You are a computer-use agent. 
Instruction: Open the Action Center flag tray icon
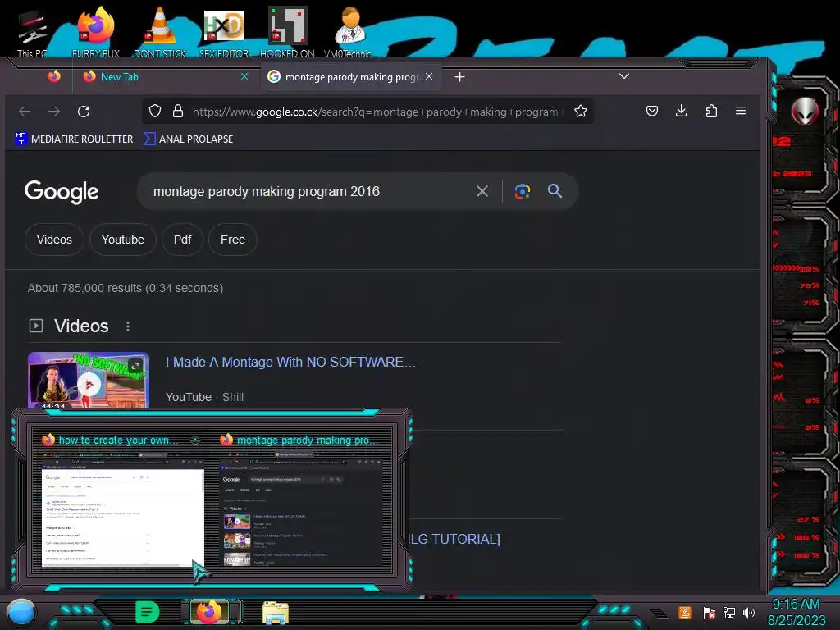coord(709,612)
